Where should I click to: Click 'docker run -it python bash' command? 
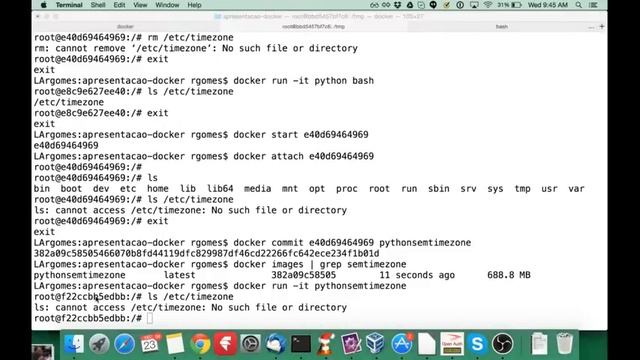(304, 81)
